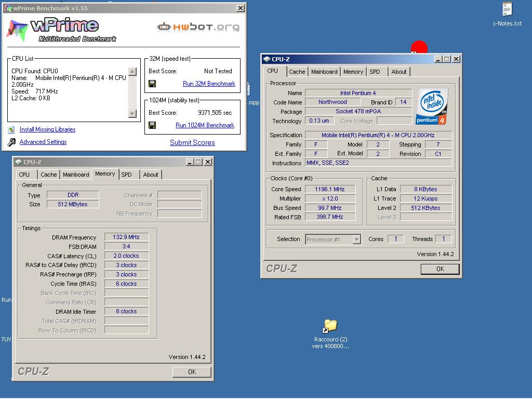Open Advanced Settings link

pos(43,142)
